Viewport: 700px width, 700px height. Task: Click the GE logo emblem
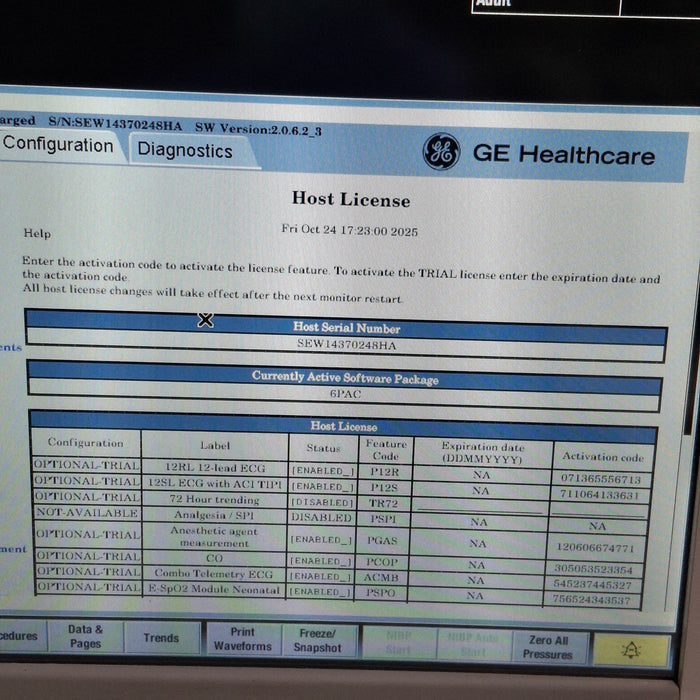[441, 152]
